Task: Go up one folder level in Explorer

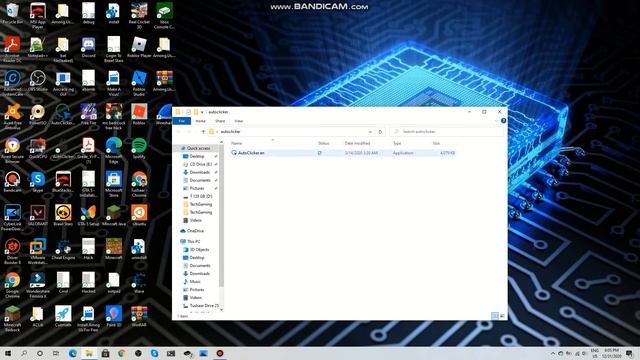Action: [203, 132]
